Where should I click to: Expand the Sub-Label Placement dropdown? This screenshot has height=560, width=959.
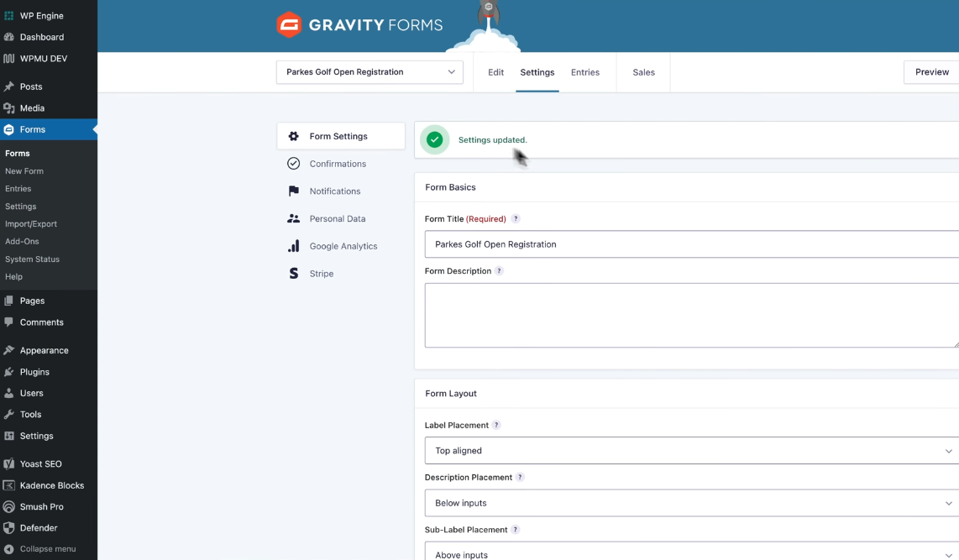pyautogui.click(x=690, y=552)
